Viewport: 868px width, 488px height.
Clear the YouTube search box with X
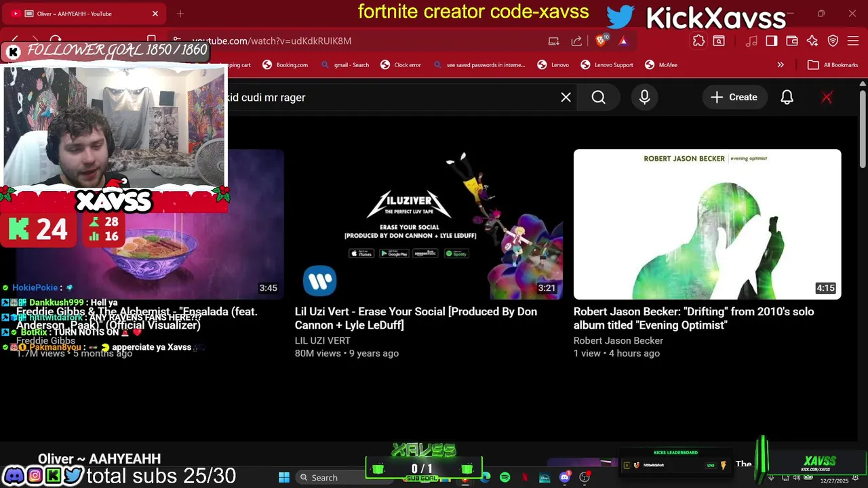click(566, 97)
